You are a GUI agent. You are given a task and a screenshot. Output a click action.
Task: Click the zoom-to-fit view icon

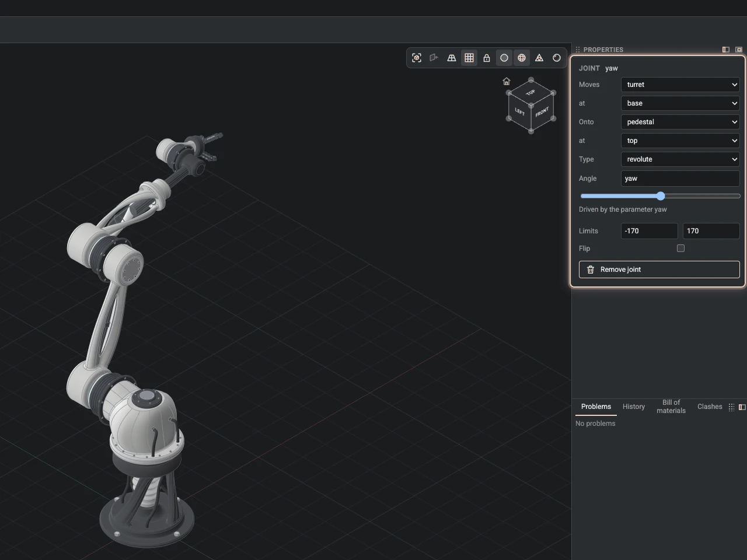pyautogui.click(x=417, y=58)
